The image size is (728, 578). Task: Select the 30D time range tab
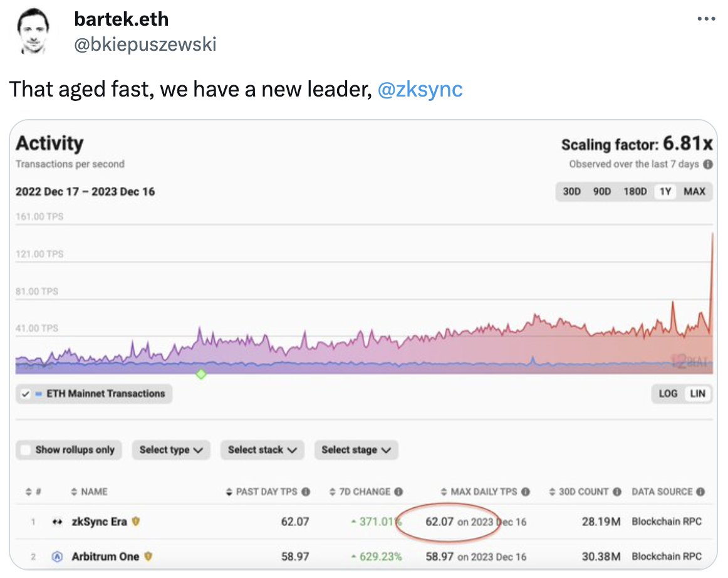pos(571,192)
